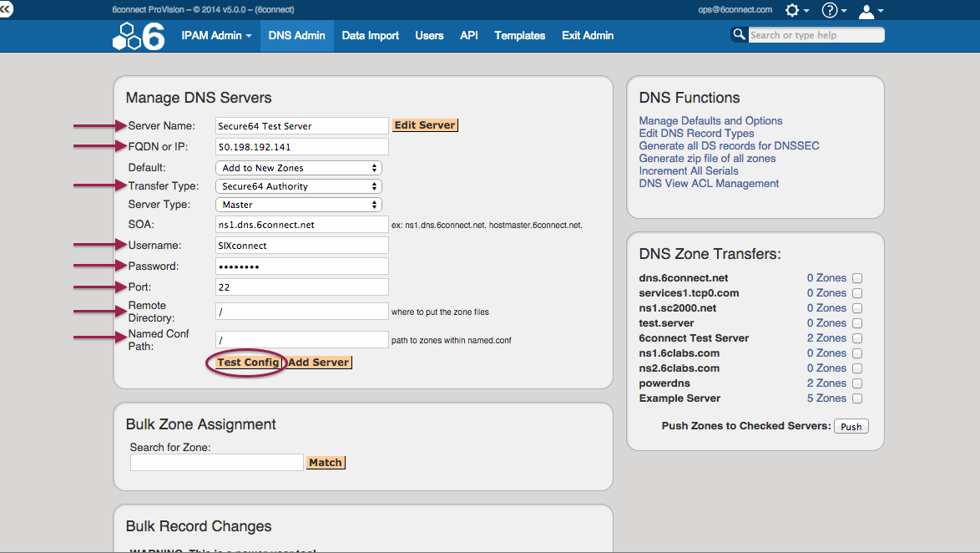Check the 6connect Test Server checkbox
The image size is (980, 553).
point(857,338)
